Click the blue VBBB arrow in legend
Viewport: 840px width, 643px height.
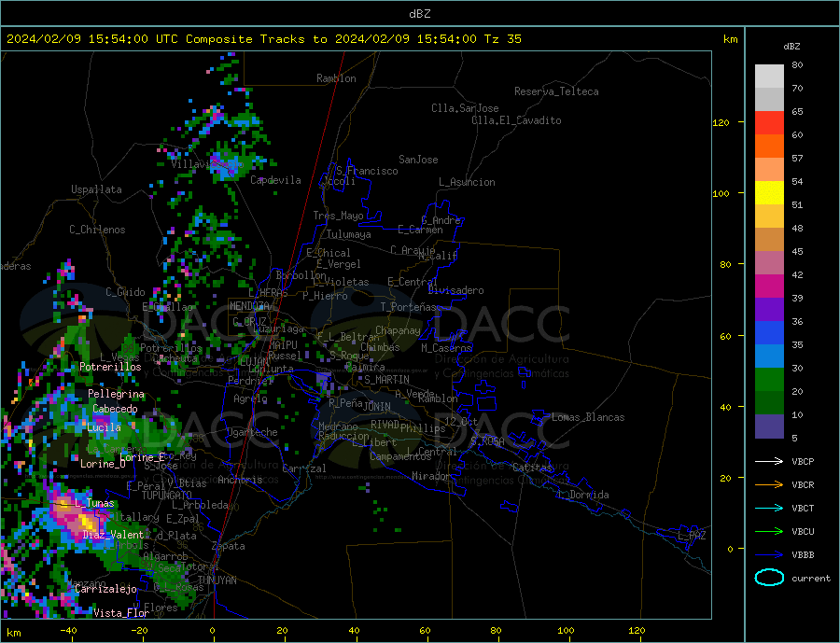pyautogui.click(x=769, y=554)
